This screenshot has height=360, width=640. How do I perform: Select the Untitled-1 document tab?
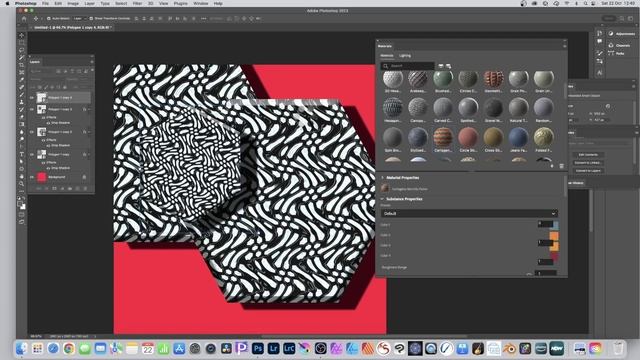72,27
